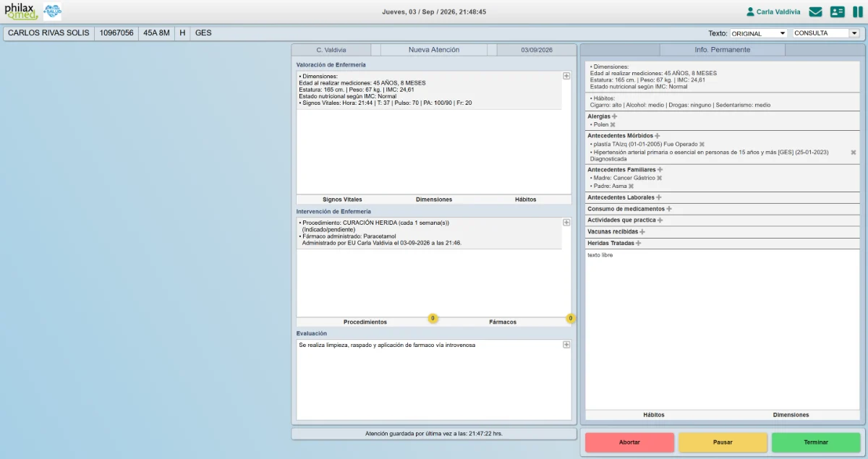Add entry to Heridas Tratadas
The width and height of the screenshot is (868, 459).
tap(638, 244)
